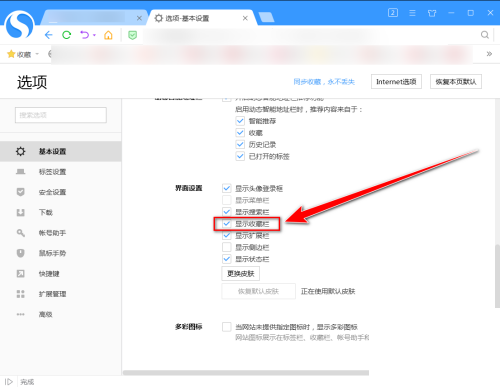The width and height of the screenshot is (500, 387).
Task: Click the 恢复本页默认 button
Action: [x=456, y=82]
